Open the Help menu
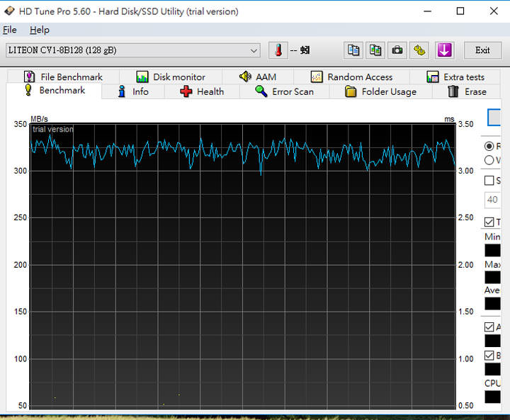 tap(40, 30)
